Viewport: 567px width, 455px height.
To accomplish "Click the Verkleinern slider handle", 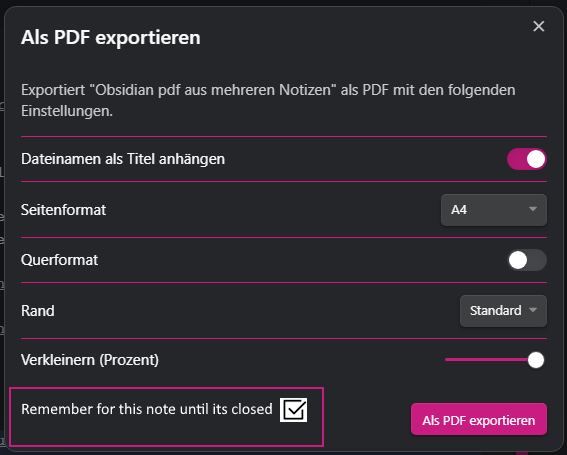I will (x=536, y=360).
